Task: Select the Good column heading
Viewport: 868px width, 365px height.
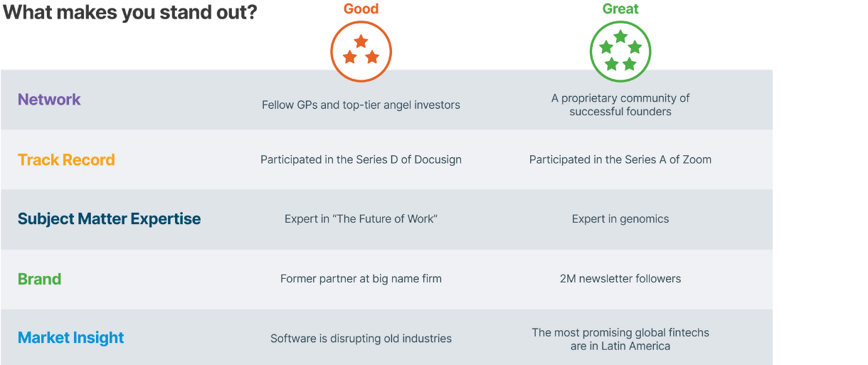Action: point(361,9)
